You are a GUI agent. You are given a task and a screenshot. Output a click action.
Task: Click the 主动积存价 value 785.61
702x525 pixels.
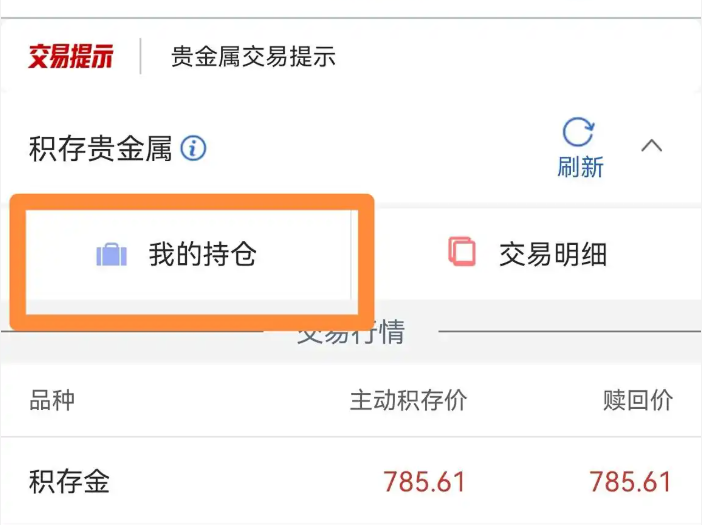424,482
